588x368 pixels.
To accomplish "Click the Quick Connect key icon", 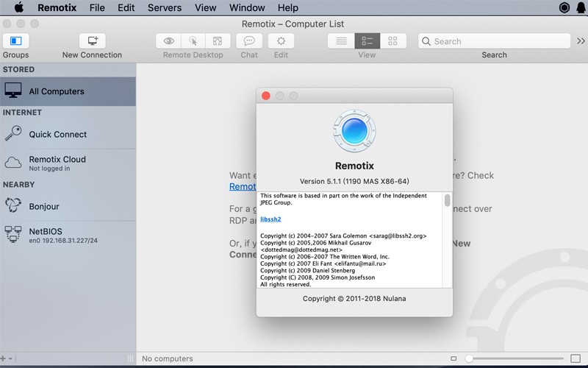I will (x=13, y=133).
